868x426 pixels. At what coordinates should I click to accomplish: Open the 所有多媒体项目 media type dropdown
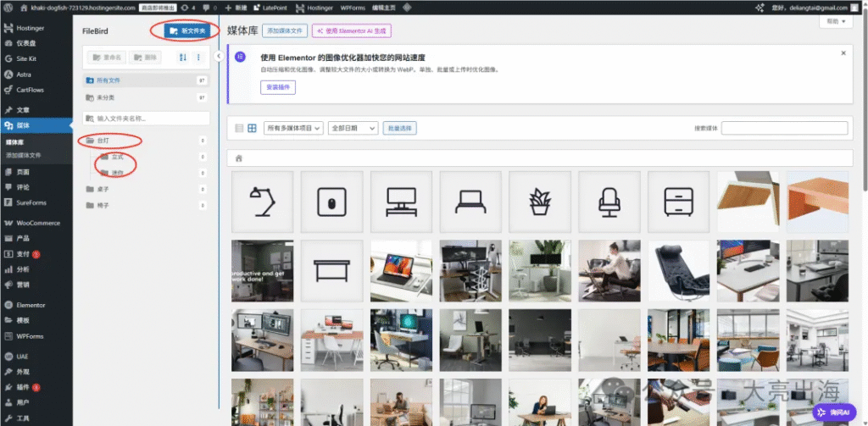[293, 128]
